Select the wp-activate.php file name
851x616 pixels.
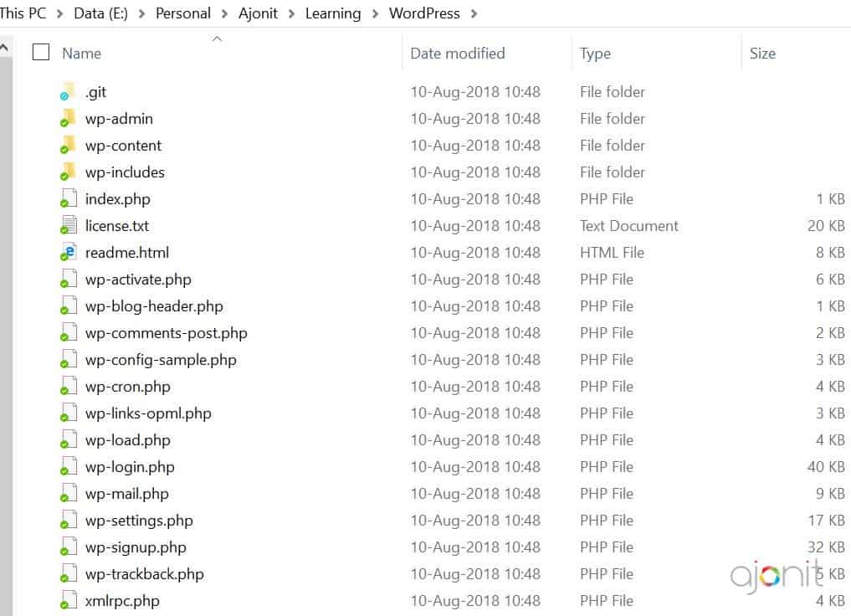coord(138,280)
